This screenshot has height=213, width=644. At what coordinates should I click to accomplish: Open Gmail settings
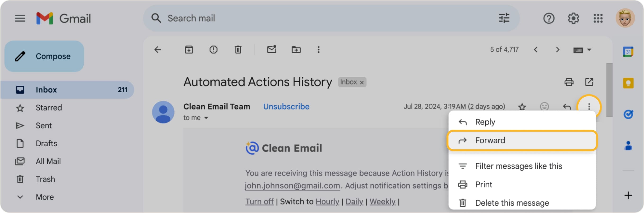pos(573,18)
